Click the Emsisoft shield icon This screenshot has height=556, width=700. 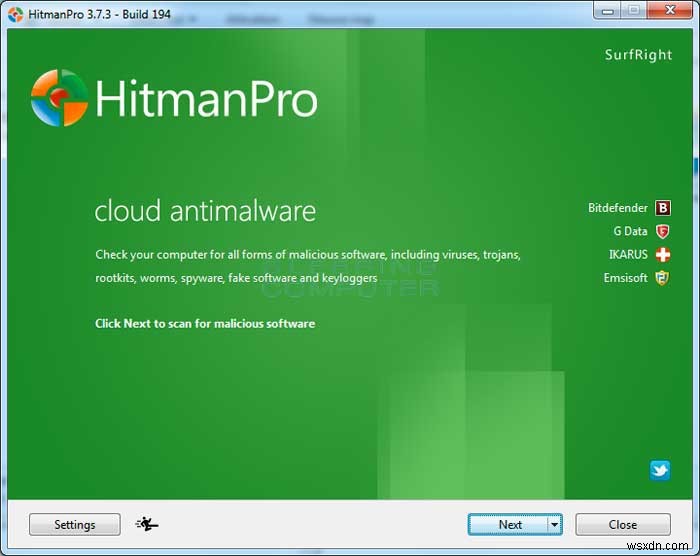click(662, 278)
